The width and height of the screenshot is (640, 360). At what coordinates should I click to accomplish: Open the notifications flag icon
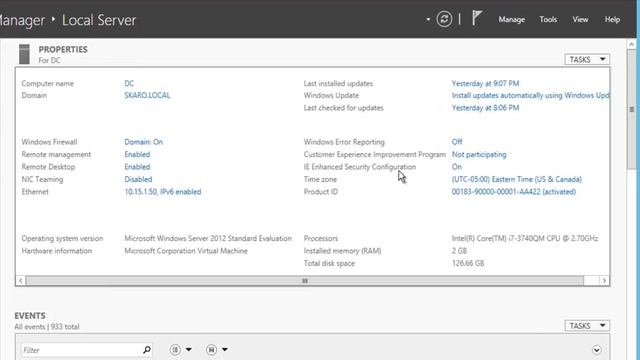point(477,18)
